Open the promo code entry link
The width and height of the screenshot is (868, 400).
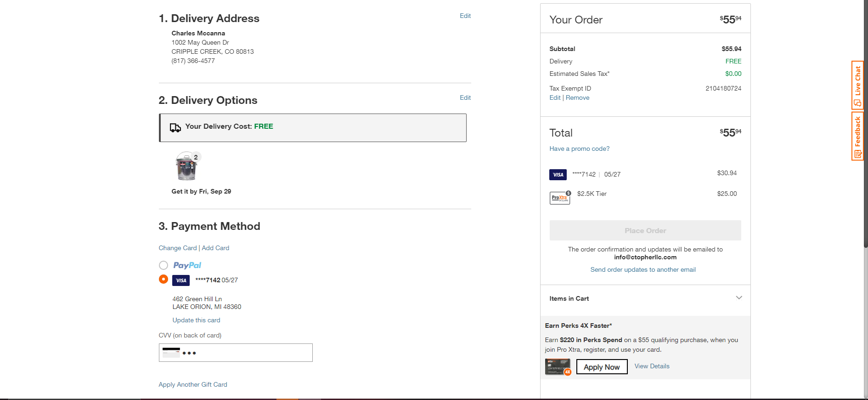[580, 149]
